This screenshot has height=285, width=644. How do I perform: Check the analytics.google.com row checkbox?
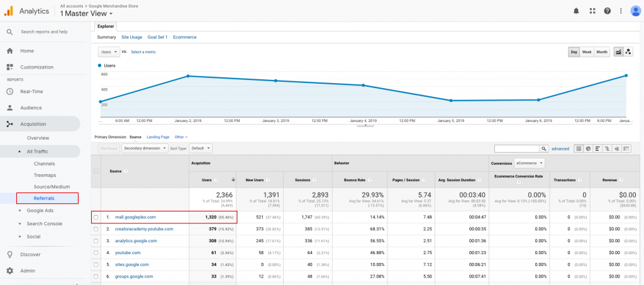click(x=96, y=241)
